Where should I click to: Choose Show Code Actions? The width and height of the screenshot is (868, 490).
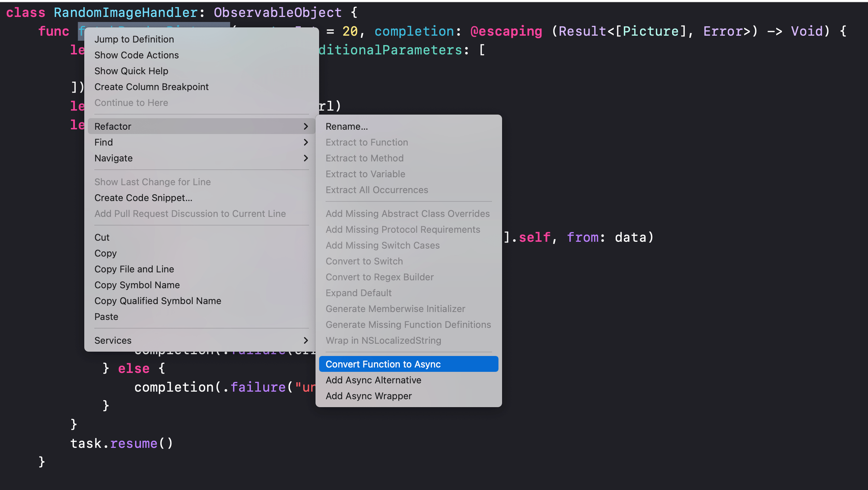136,55
